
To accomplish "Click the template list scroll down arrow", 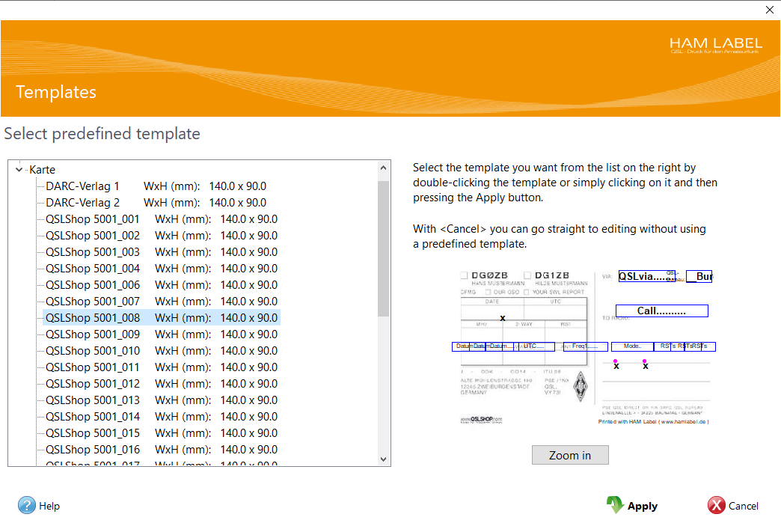I will (383, 459).
